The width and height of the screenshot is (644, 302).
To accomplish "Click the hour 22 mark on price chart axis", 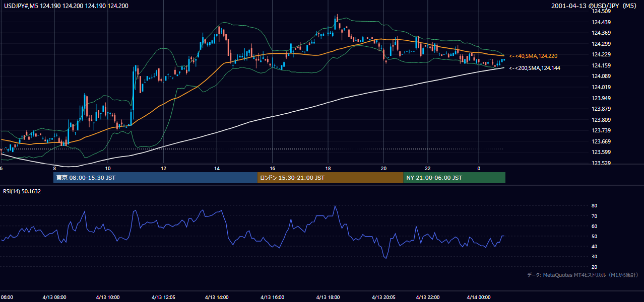I will point(428,168).
